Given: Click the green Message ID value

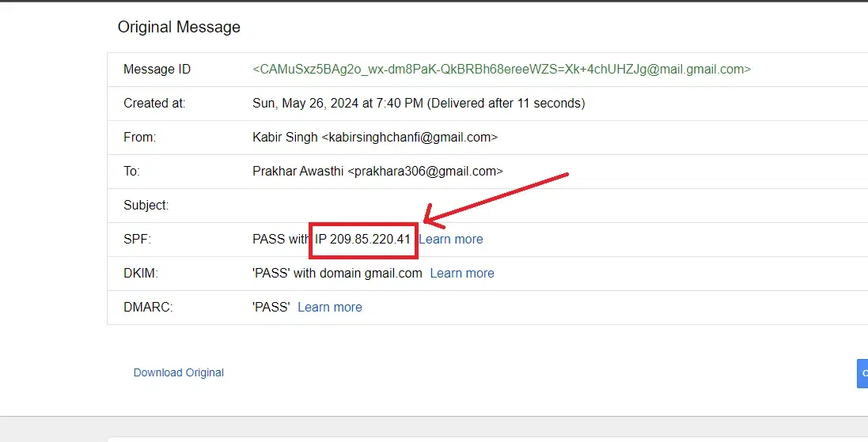Looking at the screenshot, I should pyautogui.click(x=501, y=69).
